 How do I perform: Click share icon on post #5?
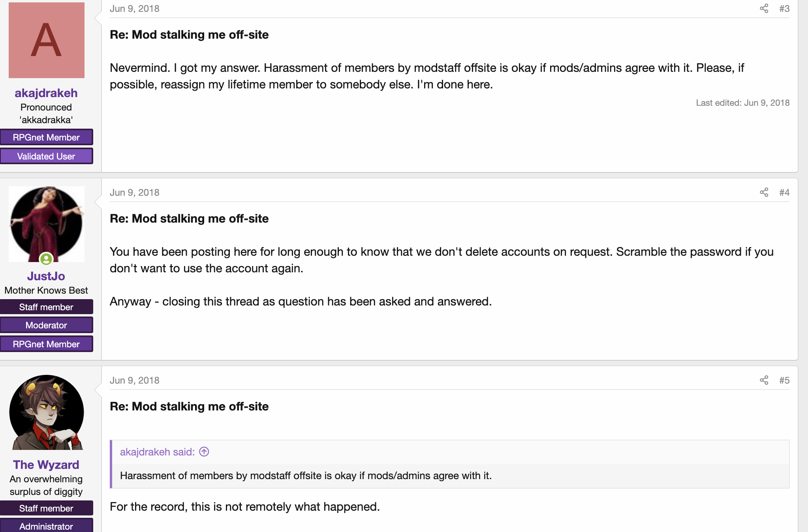(x=764, y=380)
